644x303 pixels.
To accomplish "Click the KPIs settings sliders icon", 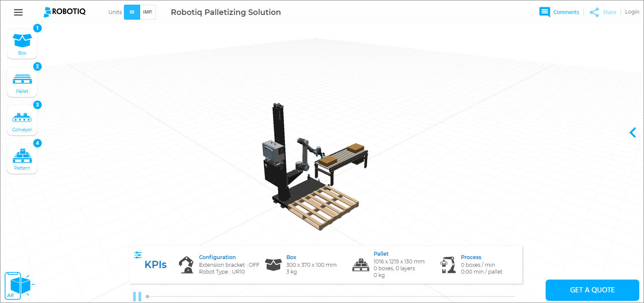I will click(x=138, y=255).
